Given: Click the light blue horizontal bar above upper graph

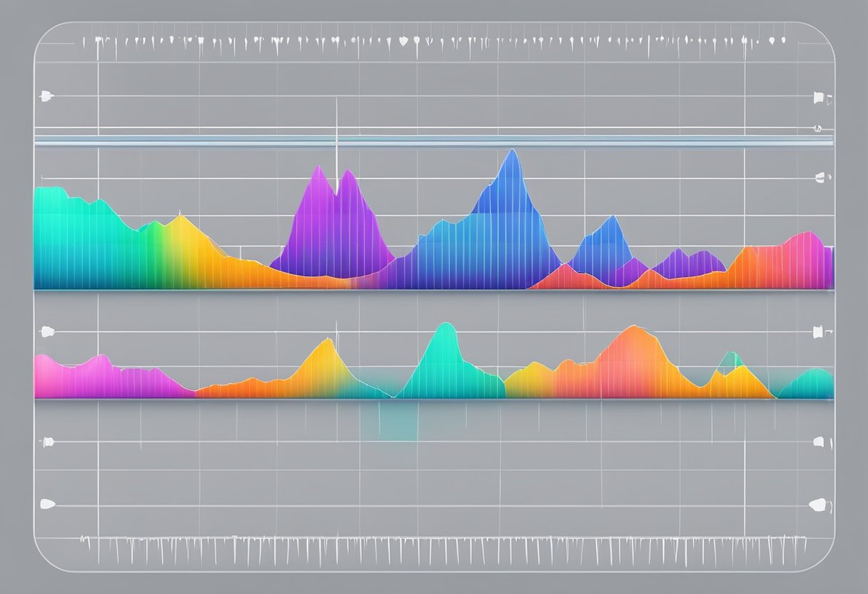Looking at the screenshot, I should [x=433, y=141].
